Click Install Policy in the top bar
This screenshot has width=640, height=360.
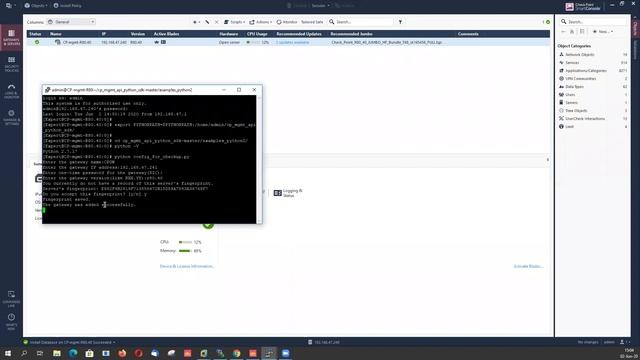click(x=68, y=6)
